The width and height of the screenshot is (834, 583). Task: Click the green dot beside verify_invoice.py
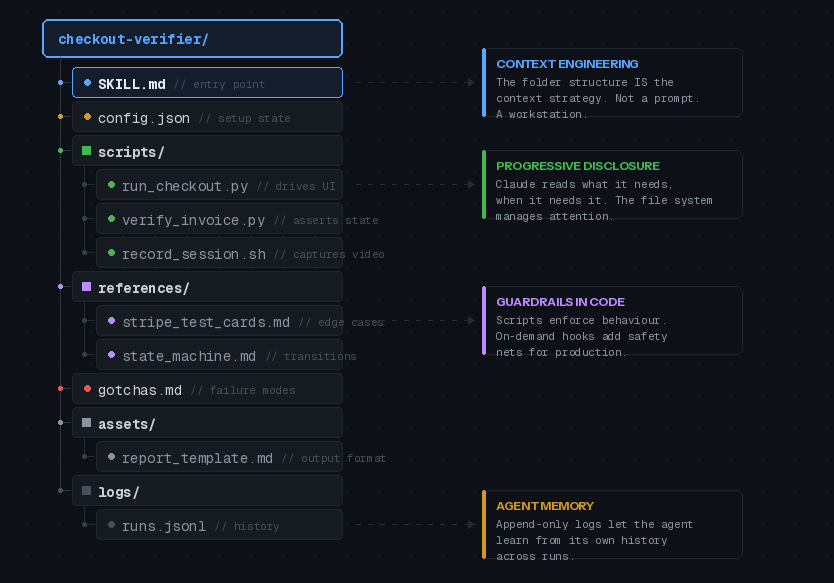111,219
